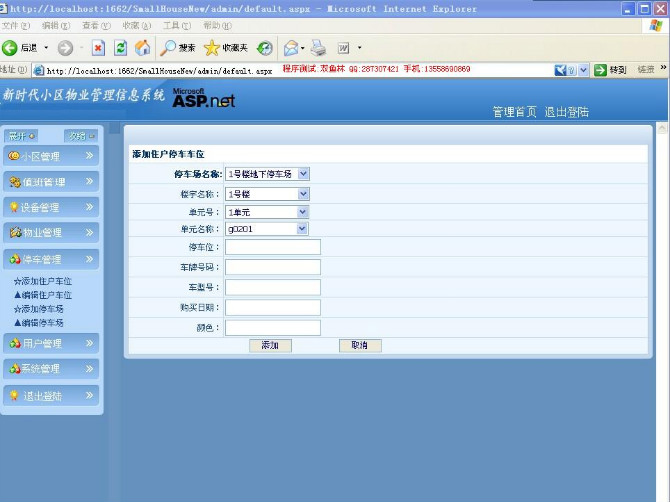Open Favorites via star icon
The height and width of the screenshot is (502, 670).
pos(212,48)
